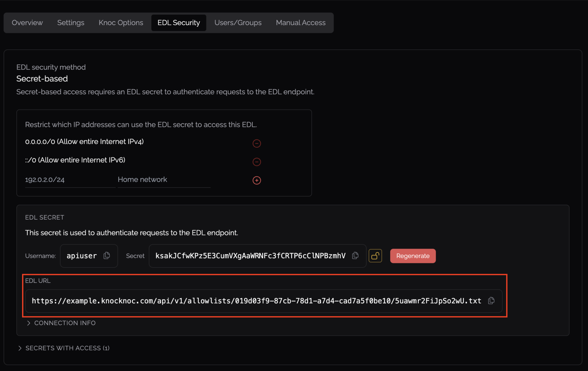588x371 pixels.
Task: Copy the EDL URL
Action: click(491, 301)
